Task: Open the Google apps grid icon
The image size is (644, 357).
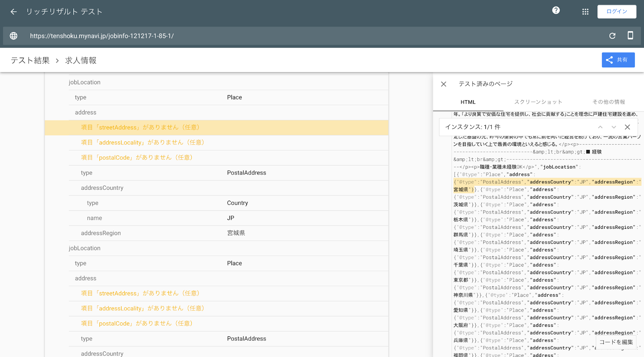Action: tap(585, 12)
